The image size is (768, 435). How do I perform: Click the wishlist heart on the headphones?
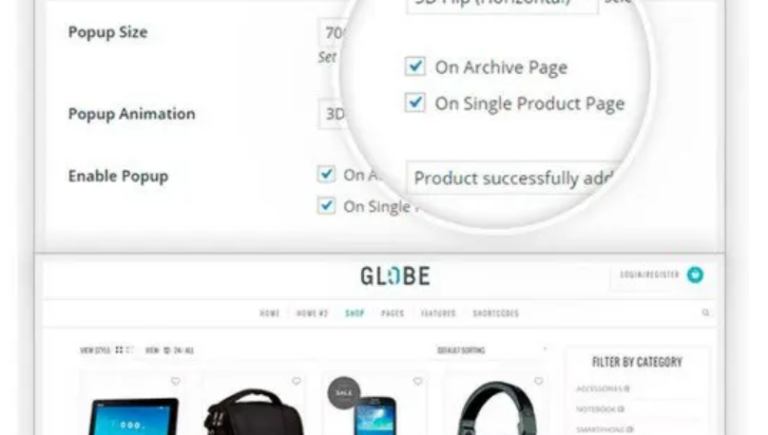tap(538, 381)
